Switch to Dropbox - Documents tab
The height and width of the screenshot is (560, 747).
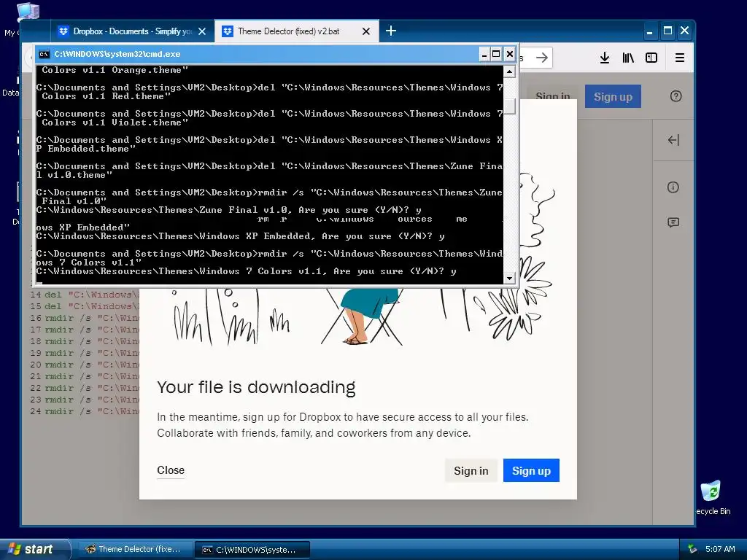[132, 31]
